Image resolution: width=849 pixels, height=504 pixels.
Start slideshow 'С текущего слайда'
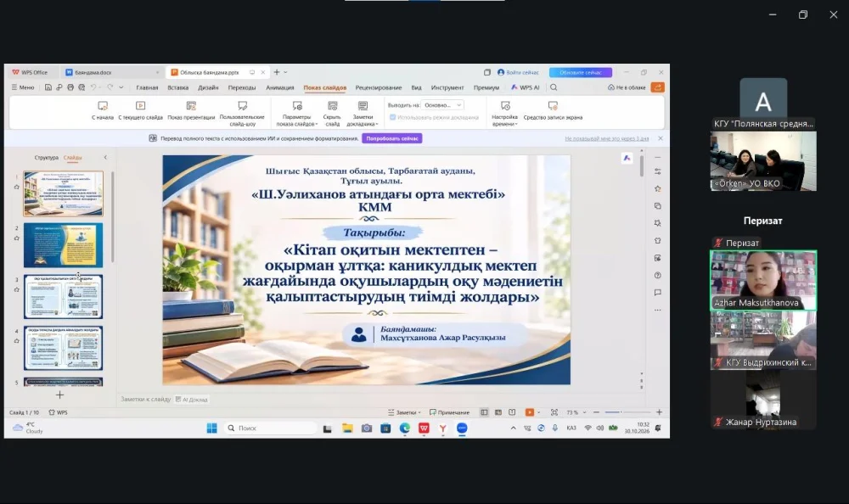(x=140, y=110)
